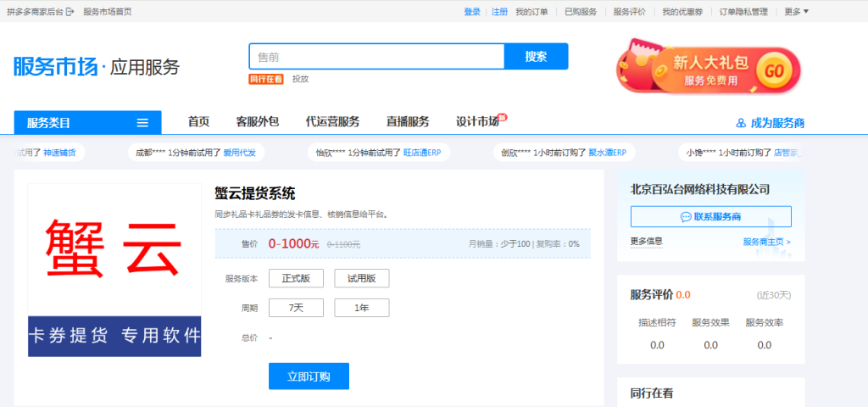Click the 北京百弘台网络科技有限公司 company name
Image resolution: width=868 pixels, height=407 pixels.
pos(700,189)
